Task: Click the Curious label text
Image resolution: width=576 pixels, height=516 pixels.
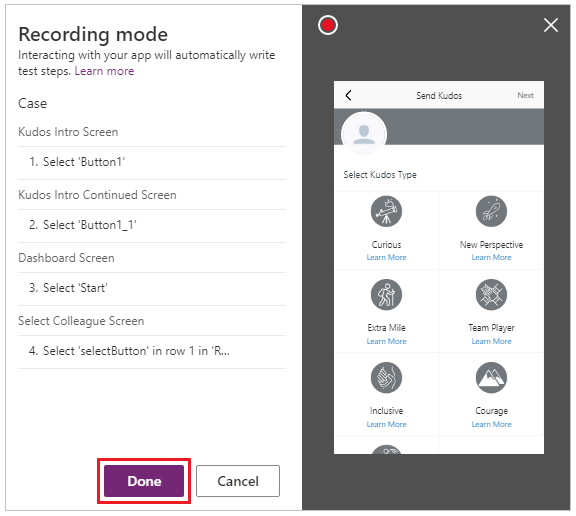Action: (386, 245)
